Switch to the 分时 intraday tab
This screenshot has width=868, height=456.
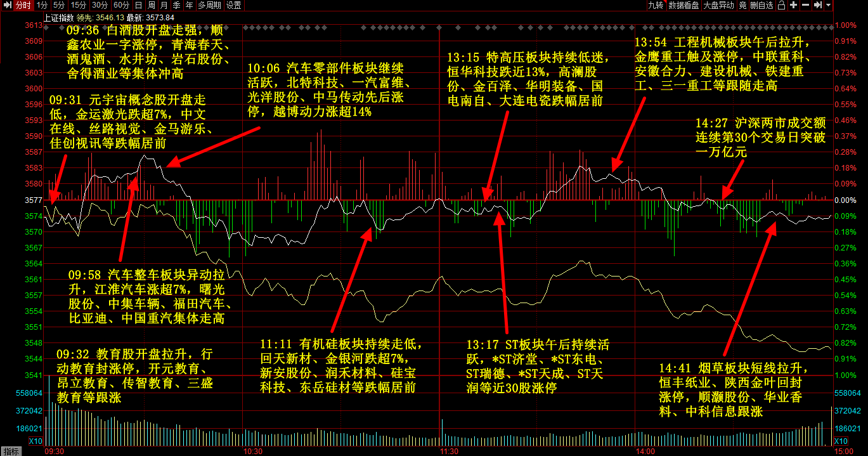23,5
